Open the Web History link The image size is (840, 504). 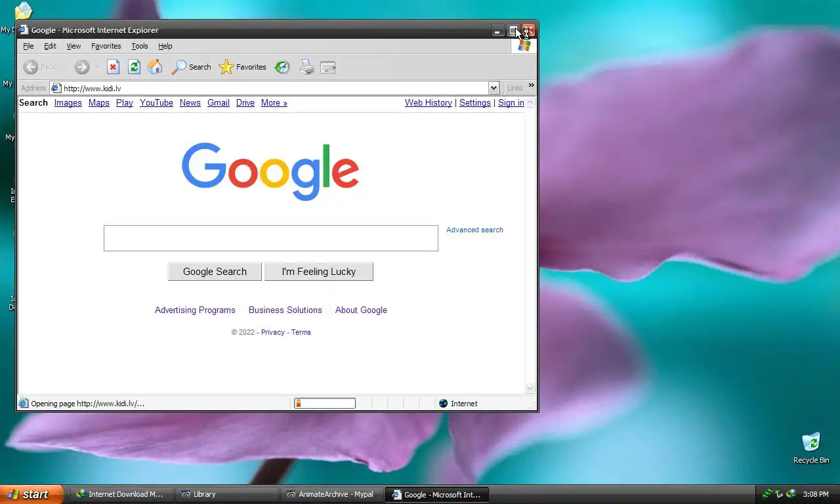click(x=429, y=103)
